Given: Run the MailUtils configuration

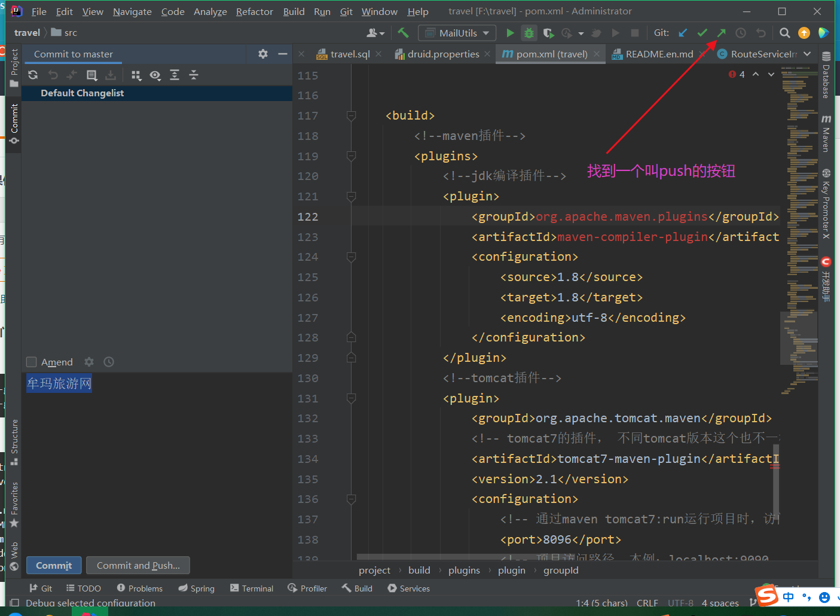Looking at the screenshot, I should [x=510, y=33].
